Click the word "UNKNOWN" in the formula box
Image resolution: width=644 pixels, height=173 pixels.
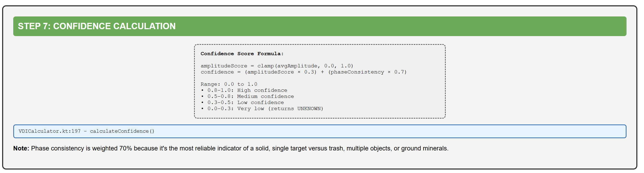(309, 109)
